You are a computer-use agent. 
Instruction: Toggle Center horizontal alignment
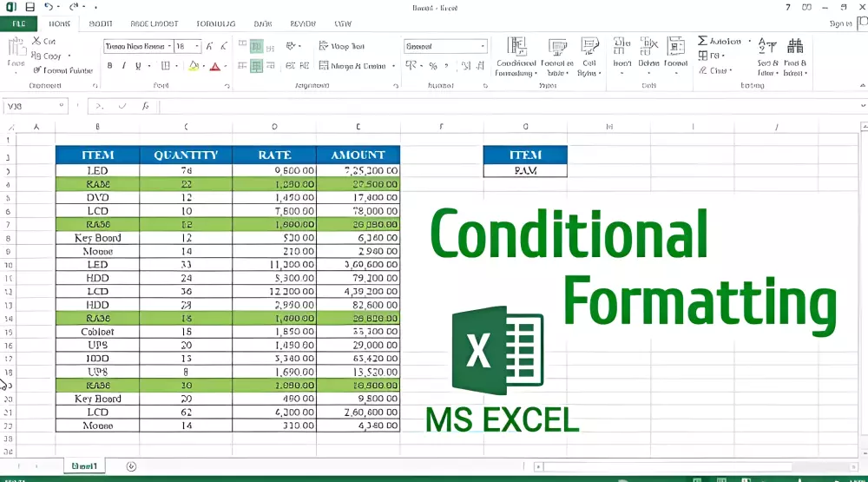(x=256, y=66)
